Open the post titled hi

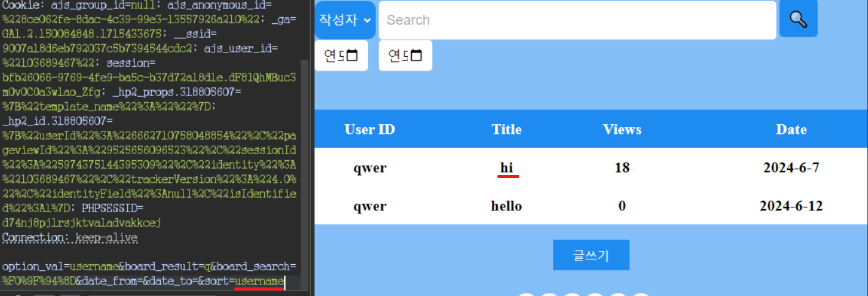coord(506,168)
